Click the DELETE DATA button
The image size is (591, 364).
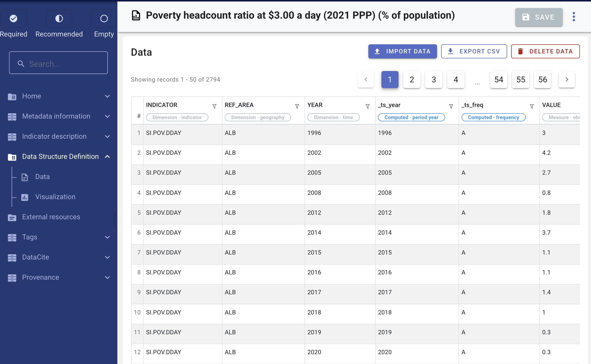coord(545,51)
